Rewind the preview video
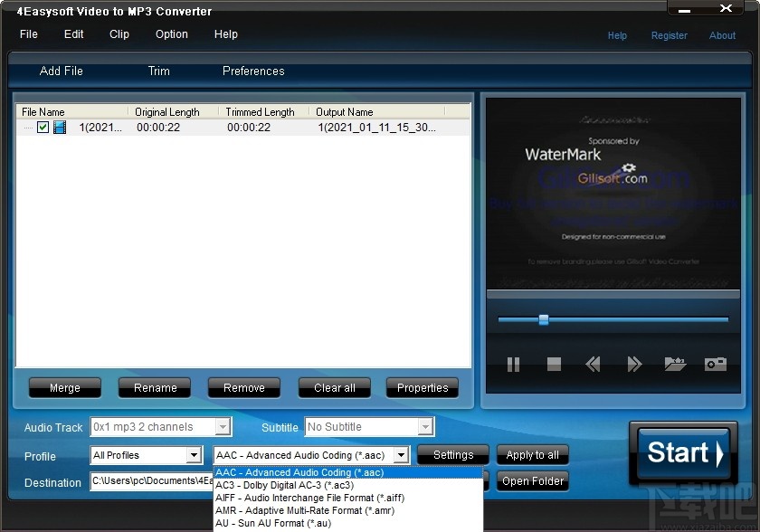Viewport: 760px width, 532px height. coord(593,364)
